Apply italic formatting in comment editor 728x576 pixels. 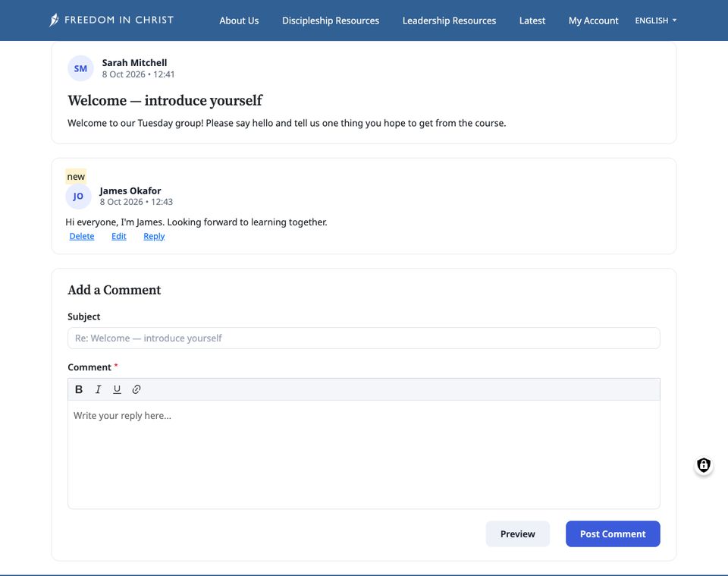(x=98, y=389)
